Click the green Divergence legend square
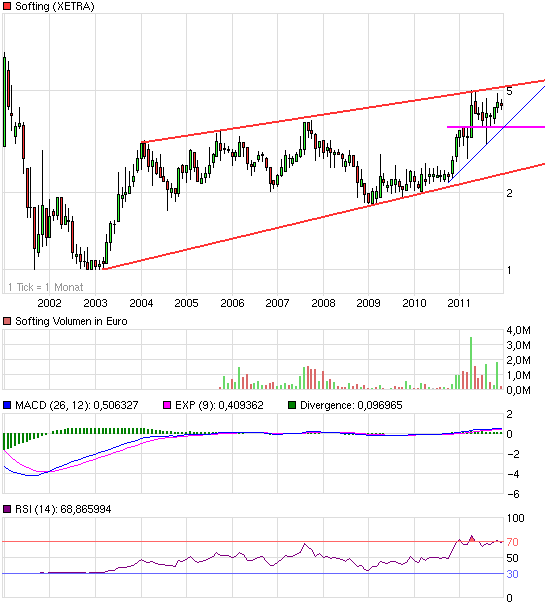Viewport: 545px width, 606px height. pos(292,405)
